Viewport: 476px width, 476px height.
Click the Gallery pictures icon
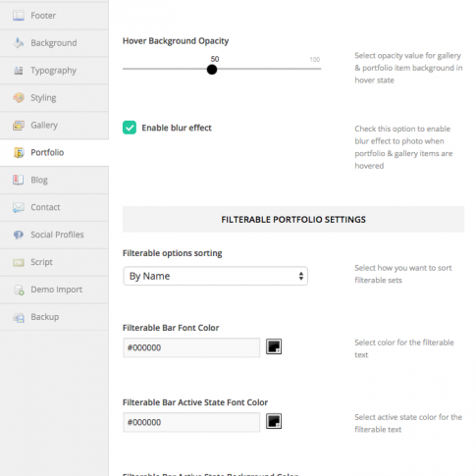(19, 125)
